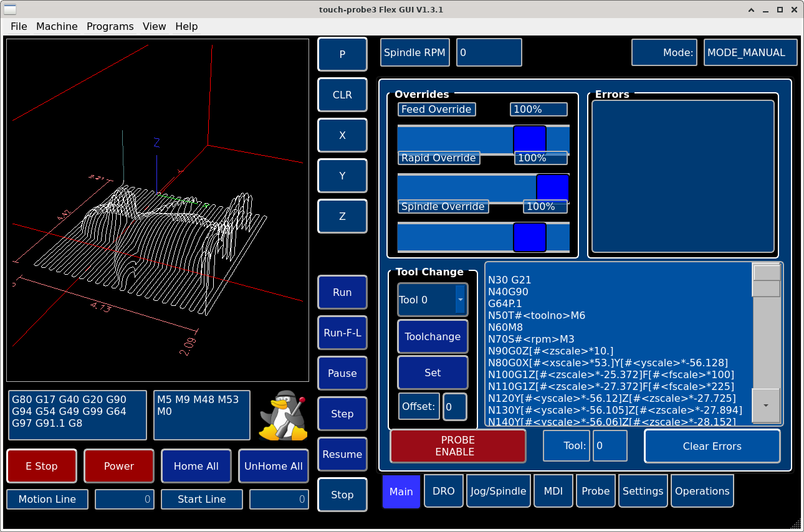
Task: Click the G-code list scroll down arrow
Action: [767, 406]
